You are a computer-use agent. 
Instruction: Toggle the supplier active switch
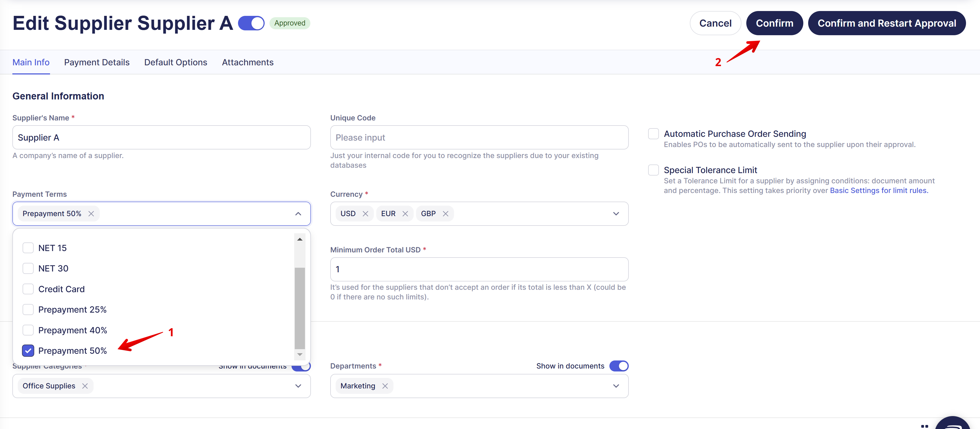coord(251,23)
